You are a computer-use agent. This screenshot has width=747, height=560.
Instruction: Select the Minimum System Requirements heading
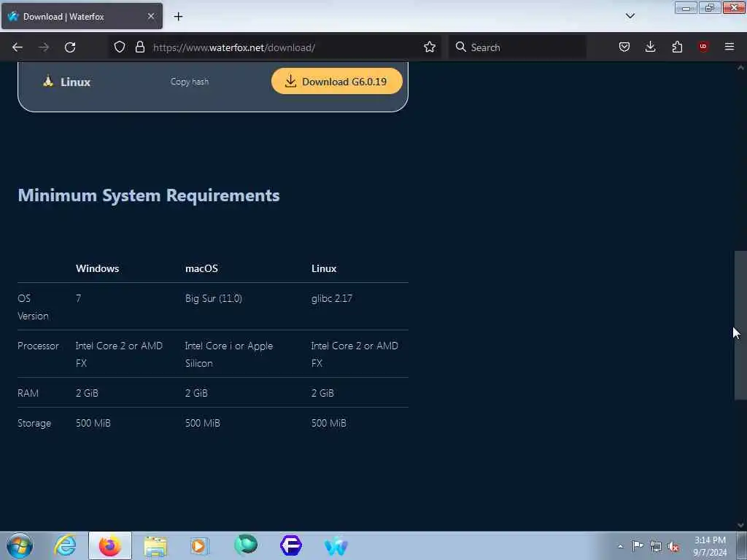149,195
